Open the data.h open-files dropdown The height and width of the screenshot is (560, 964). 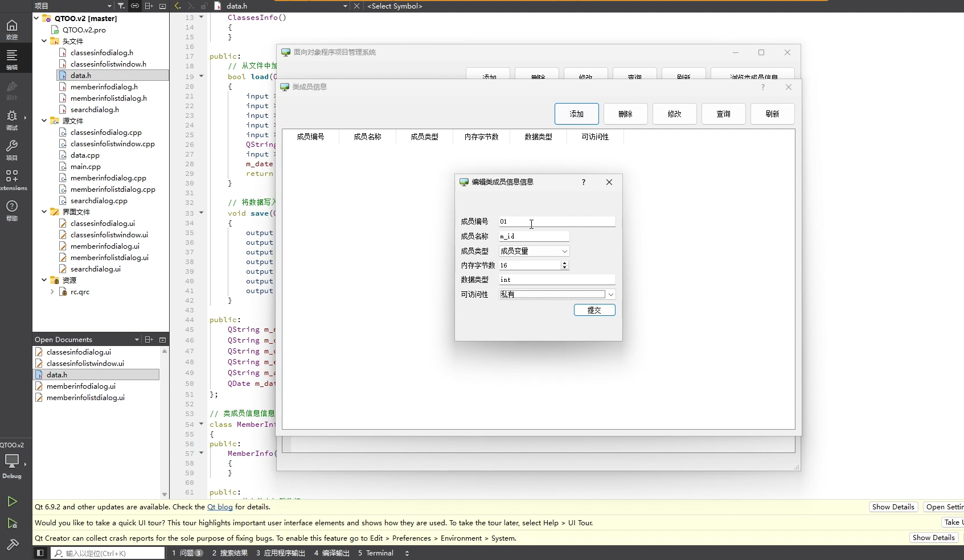pyautogui.click(x=345, y=6)
